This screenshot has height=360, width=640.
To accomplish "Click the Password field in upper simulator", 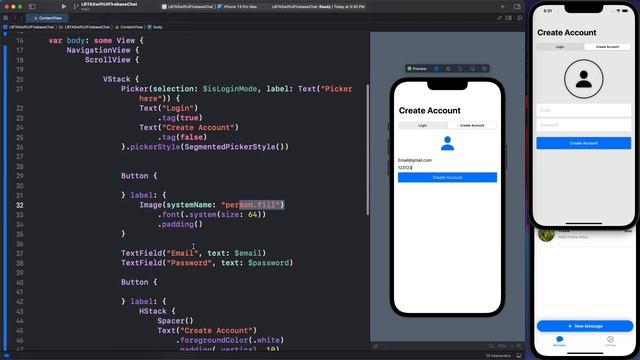I will 583,125.
